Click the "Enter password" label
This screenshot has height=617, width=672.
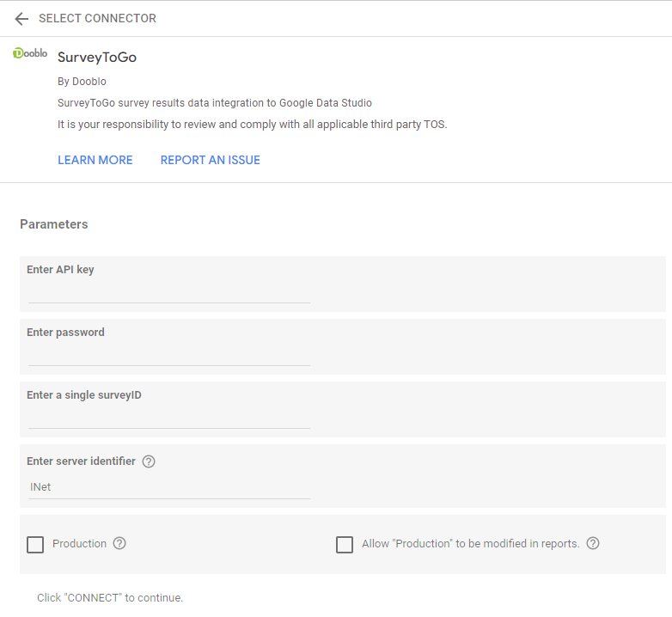pos(65,333)
